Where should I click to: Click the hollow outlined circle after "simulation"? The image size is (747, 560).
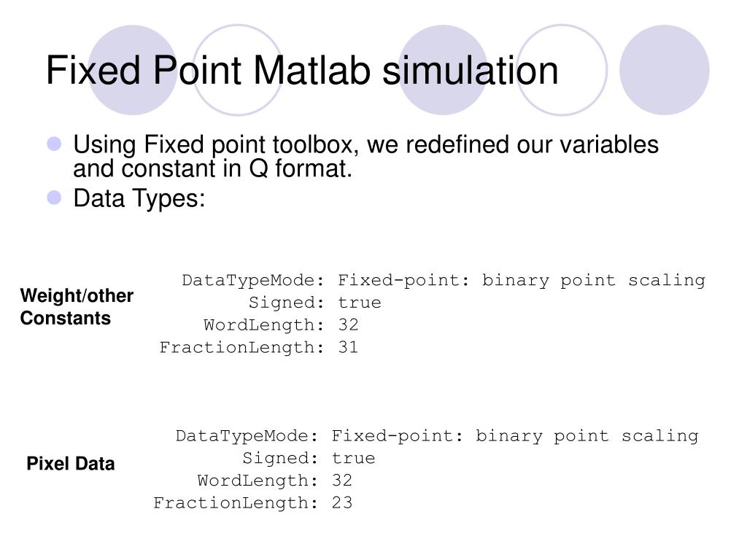tap(562, 70)
